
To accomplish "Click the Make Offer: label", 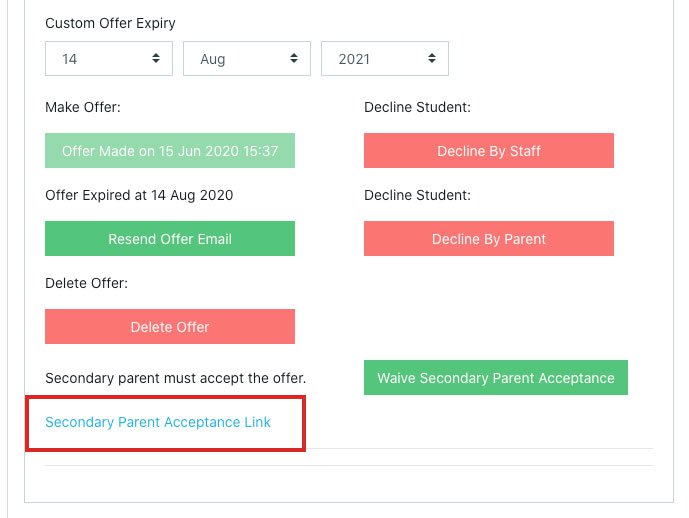I will pos(83,107).
